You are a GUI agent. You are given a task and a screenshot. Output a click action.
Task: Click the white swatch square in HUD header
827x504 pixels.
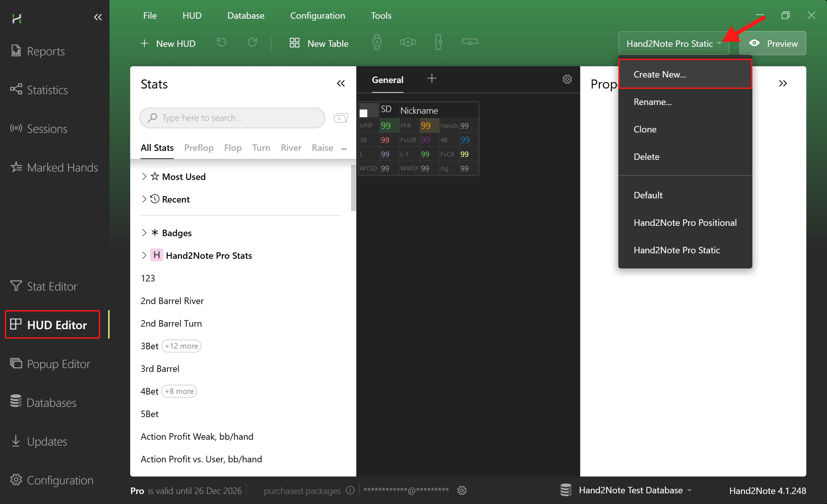(363, 113)
